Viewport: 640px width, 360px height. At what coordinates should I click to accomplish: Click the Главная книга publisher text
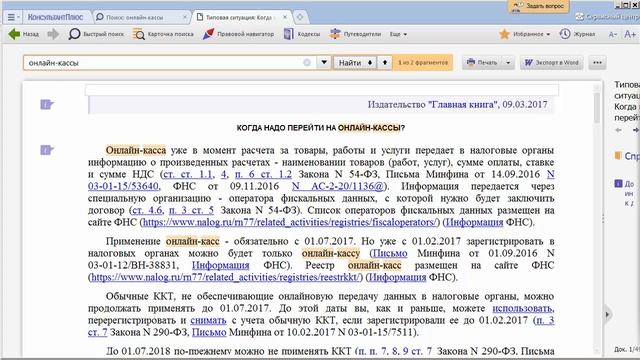pyautogui.click(x=463, y=104)
